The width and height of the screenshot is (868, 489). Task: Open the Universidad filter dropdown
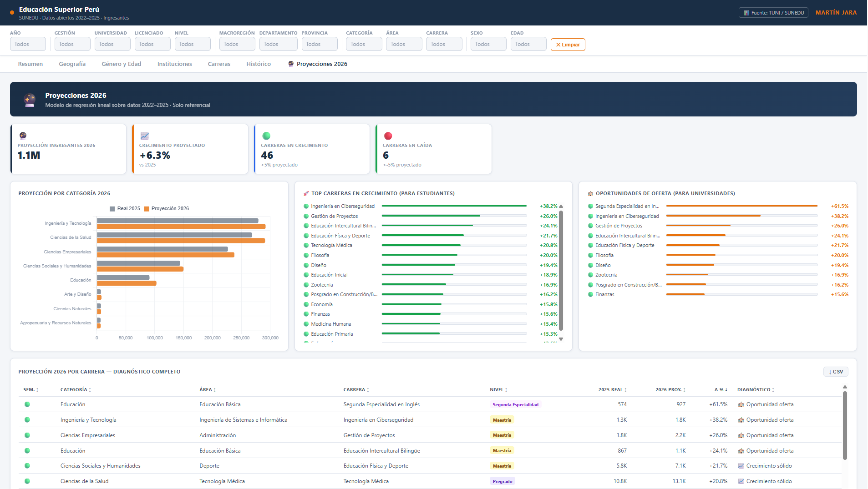(x=112, y=44)
